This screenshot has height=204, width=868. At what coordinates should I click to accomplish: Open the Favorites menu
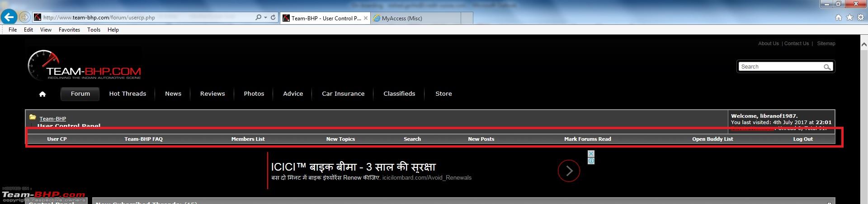[69, 30]
